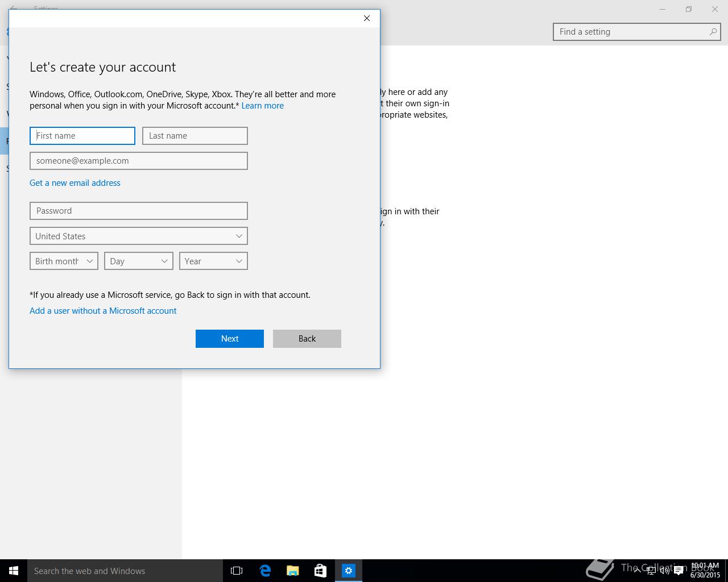
Task: Click the Last name input field
Action: tap(195, 136)
